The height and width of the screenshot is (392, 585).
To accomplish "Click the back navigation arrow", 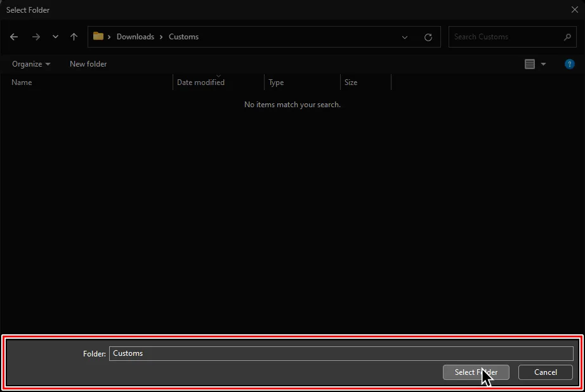I will [x=14, y=37].
